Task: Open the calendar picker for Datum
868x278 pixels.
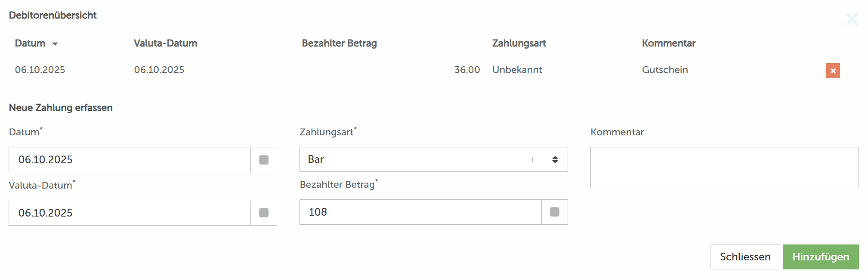Action: (264, 160)
